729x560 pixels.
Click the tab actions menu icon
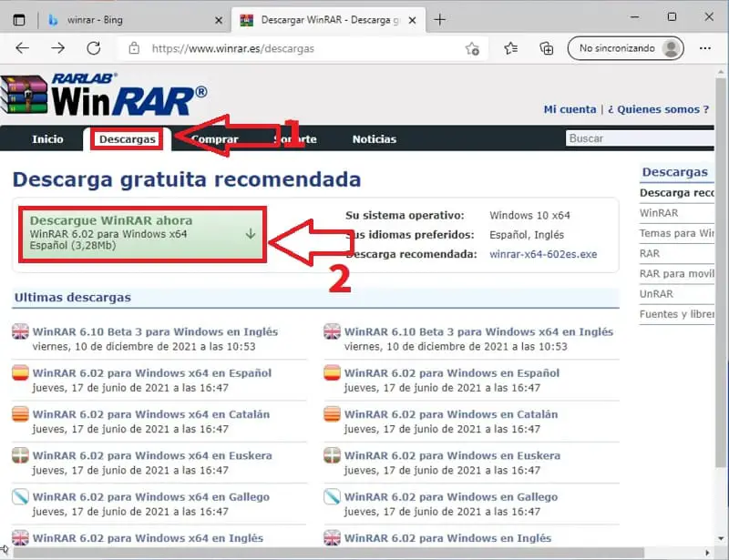[19, 20]
